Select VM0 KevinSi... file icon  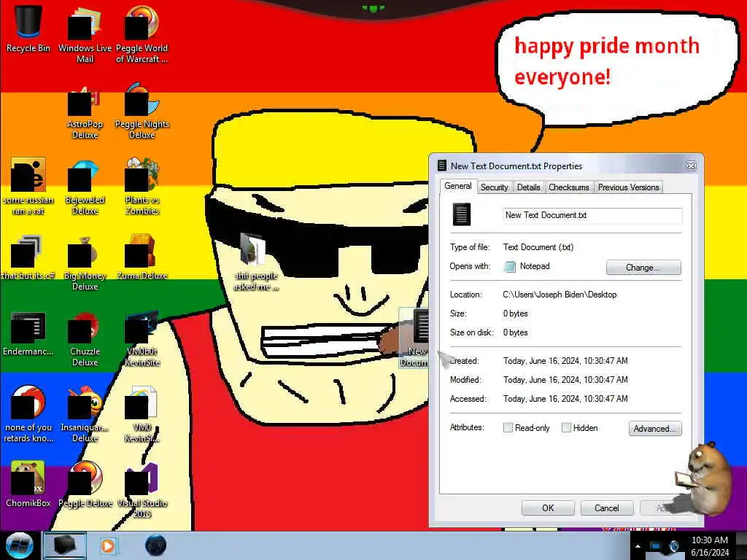click(x=142, y=414)
